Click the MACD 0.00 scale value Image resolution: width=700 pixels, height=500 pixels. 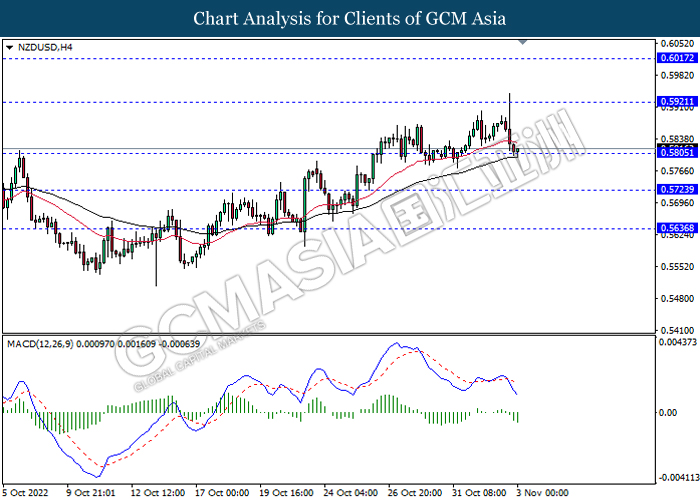pos(668,412)
